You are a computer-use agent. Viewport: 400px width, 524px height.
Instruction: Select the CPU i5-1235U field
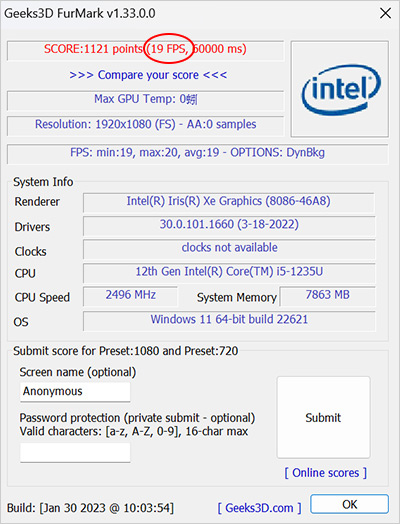(x=229, y=273)
